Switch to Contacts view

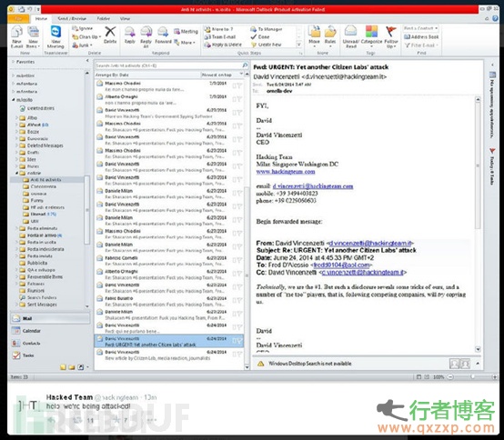coord(50,343)
